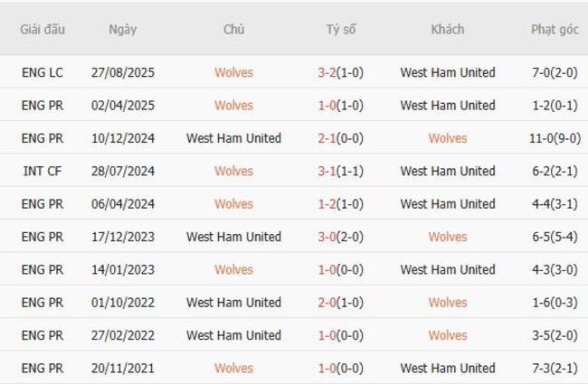Click the Ngày column header
Image resolution: width=588 pixels, height=384 pixels.
pos(122,29)
